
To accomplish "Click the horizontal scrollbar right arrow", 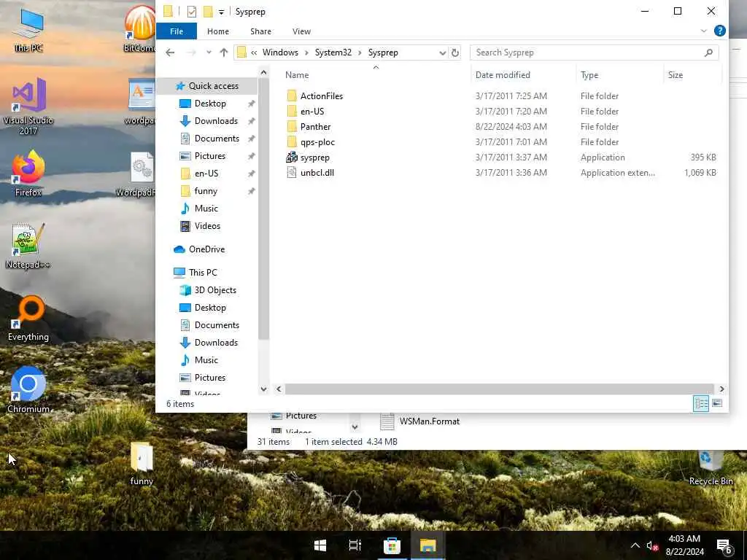I will pos(721,389).
